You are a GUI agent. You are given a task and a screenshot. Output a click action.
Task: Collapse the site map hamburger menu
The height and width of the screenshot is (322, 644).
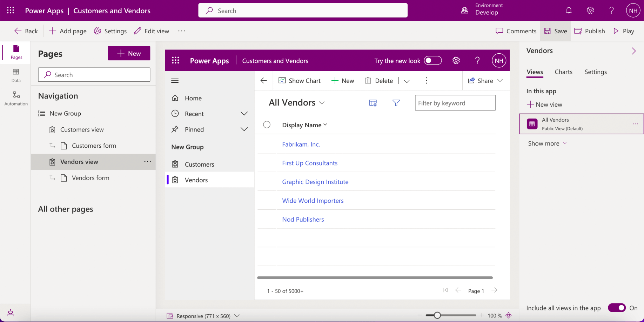175,81
